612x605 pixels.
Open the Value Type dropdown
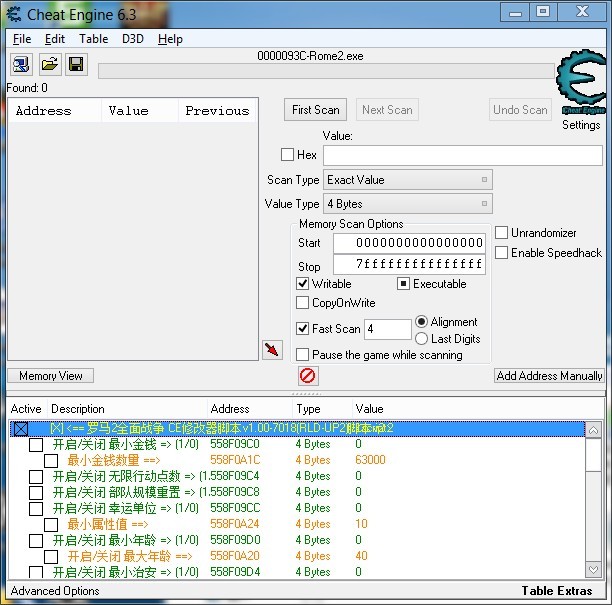[x=407, y=203]
